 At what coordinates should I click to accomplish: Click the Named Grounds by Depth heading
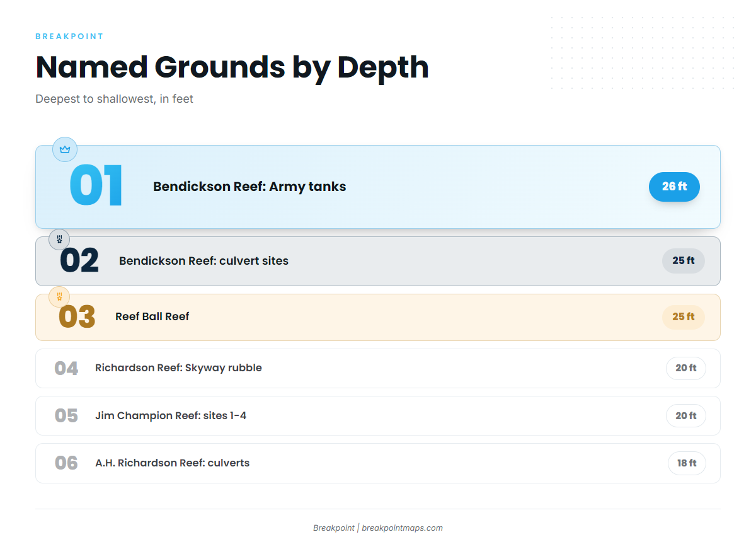pos(232,67)
